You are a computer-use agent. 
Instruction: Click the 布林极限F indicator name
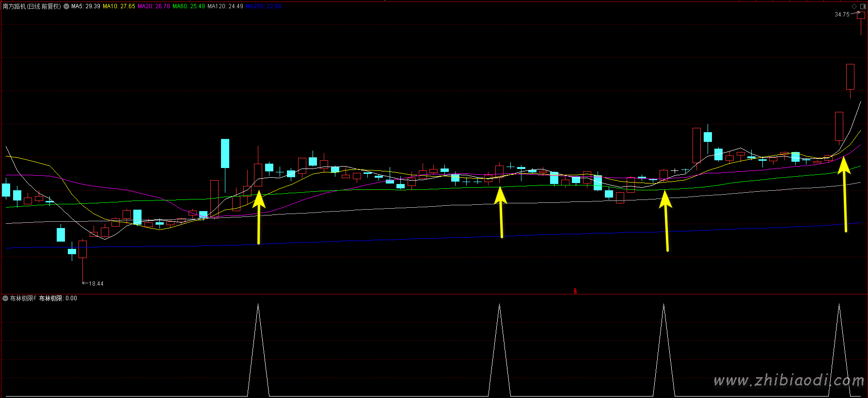(x=23, y=298)
